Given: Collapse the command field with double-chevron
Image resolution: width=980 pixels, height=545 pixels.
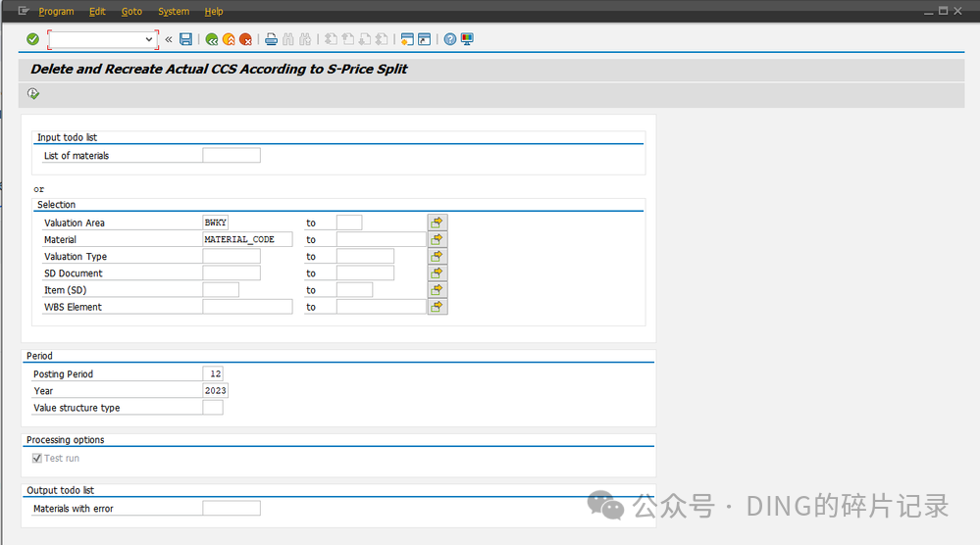Looking at the screenshot, I should (168, 39).
